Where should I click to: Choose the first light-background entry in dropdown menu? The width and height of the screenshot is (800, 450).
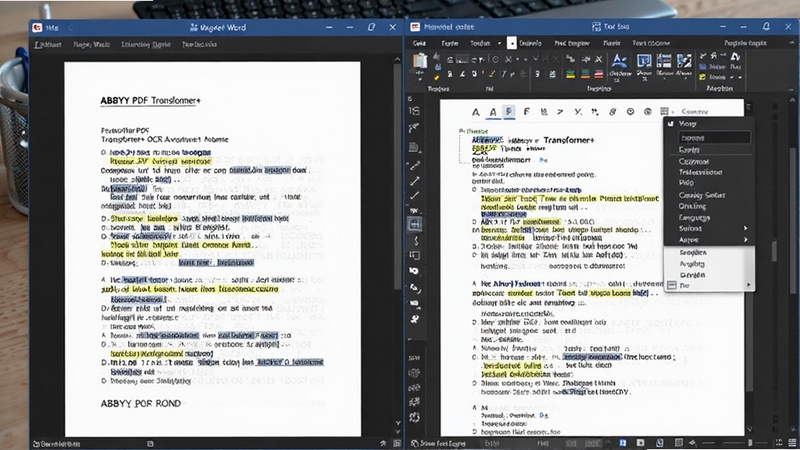tap(709, 253)
